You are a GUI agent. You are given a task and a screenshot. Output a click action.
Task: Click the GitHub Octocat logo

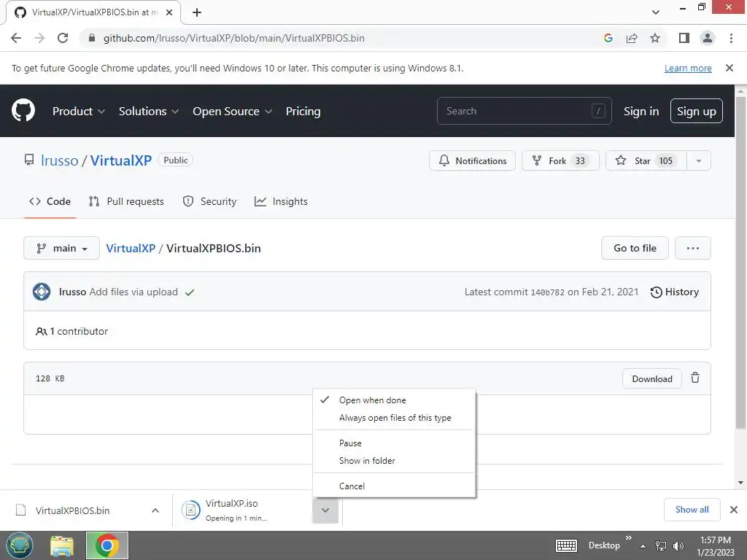(x=23, y=111)
